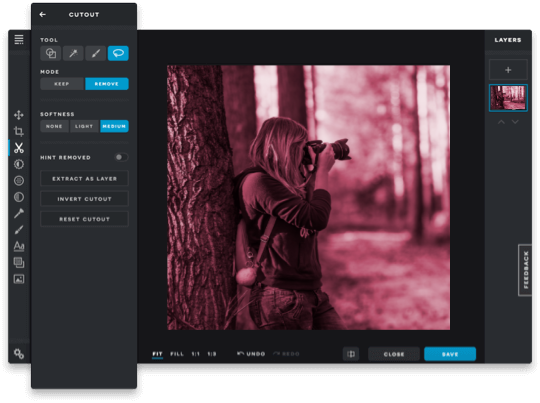The width and height of the screenshot is (540, 403).
Task: Open settings gears at sidebar bottom
Action: point(19,354)
